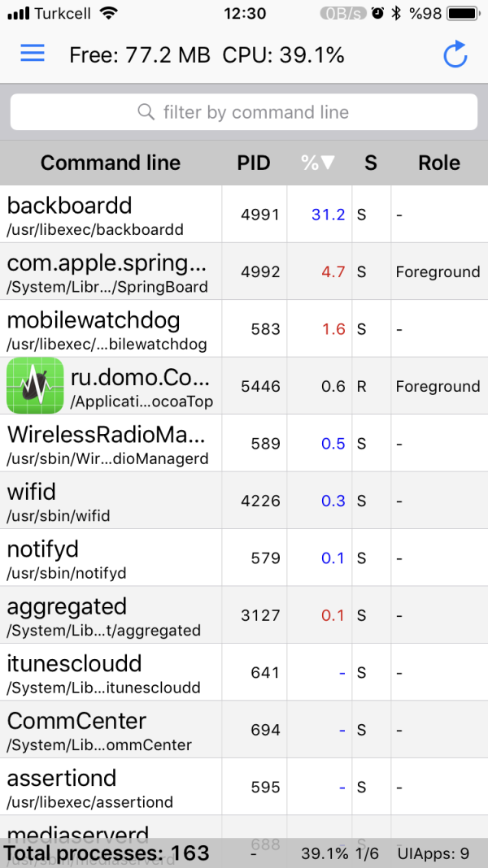Open the wifid process row
The width and height of the screenshot is (488, 868).
(x=111, y=501)
